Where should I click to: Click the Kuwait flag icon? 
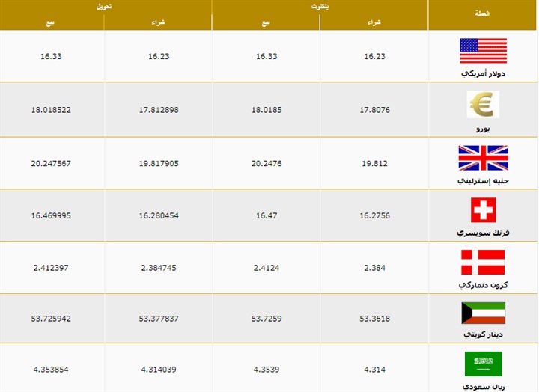(483, 313)
